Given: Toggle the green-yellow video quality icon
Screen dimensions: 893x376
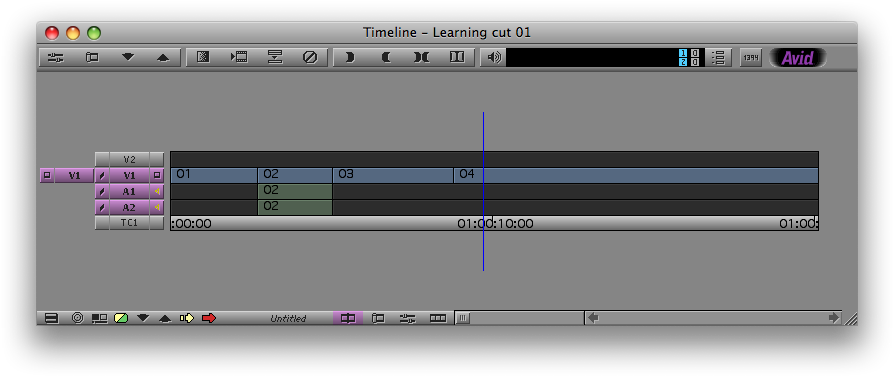Looking at the screenshot, I should tap(121, 318).
